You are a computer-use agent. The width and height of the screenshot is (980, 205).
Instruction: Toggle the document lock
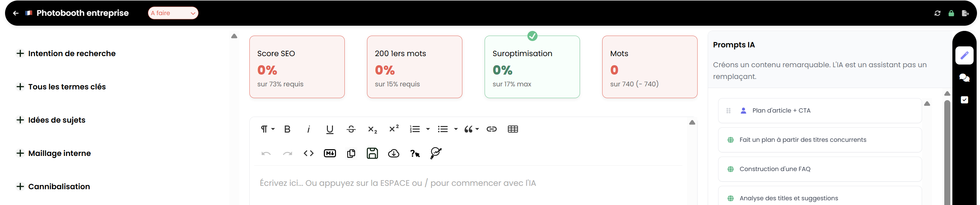951,13
